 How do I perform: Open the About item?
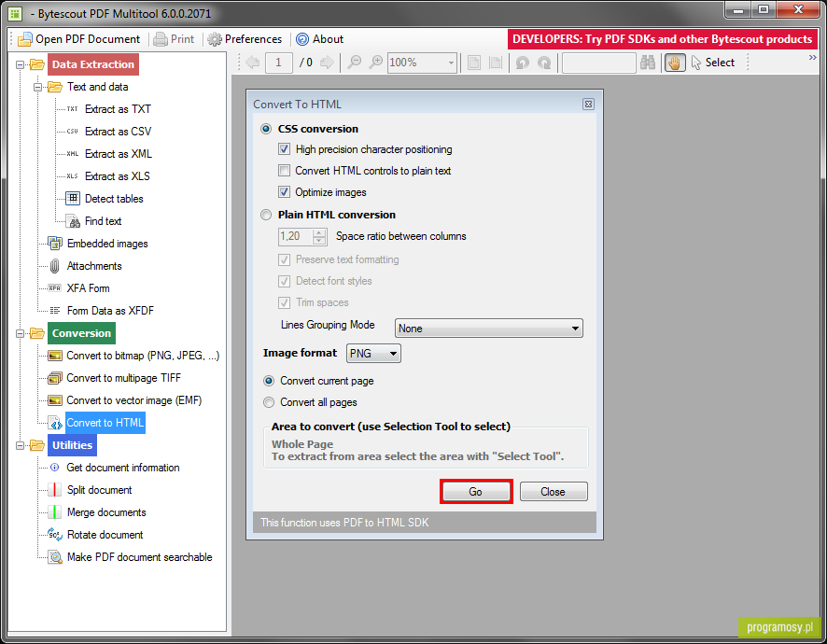320,39
